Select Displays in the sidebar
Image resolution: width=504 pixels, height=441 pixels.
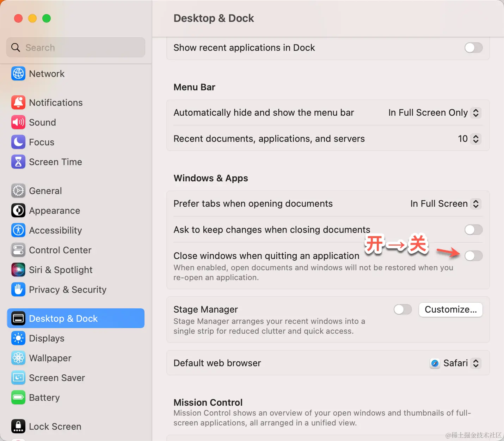47,338
